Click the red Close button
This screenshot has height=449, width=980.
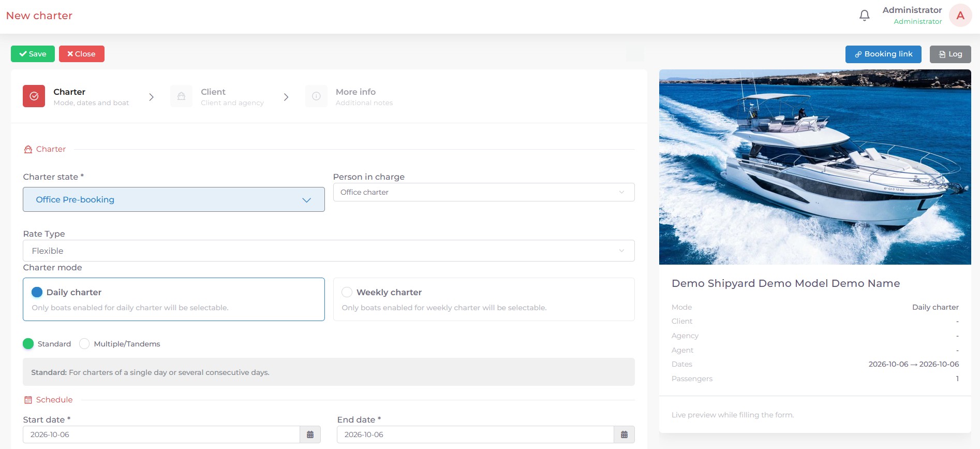click(82, 54)
